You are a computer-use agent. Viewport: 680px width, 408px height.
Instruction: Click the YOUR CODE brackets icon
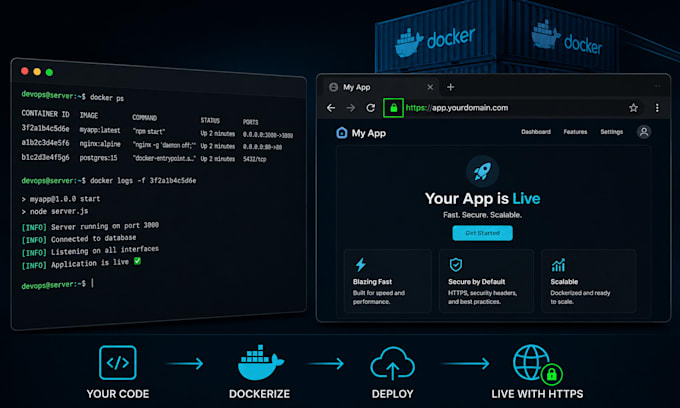tap(118, 362)
